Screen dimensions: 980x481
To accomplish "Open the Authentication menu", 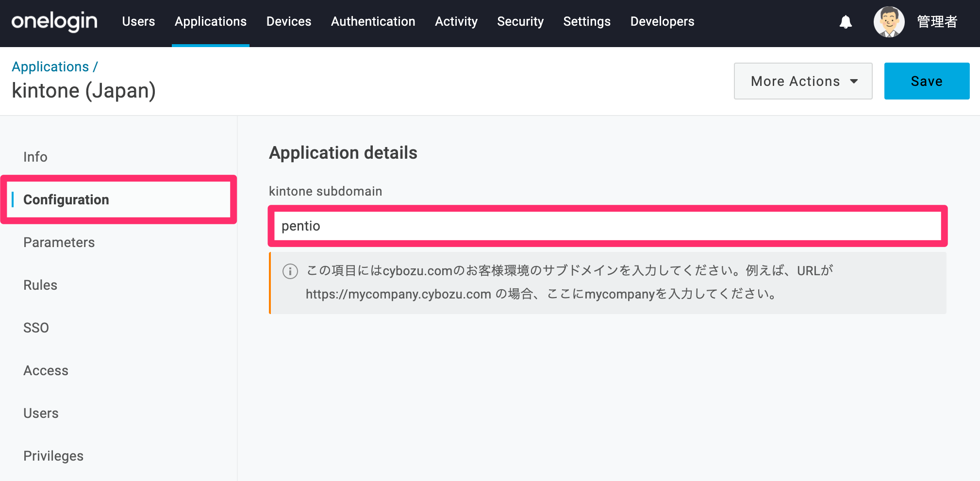I will click(373, 22).
